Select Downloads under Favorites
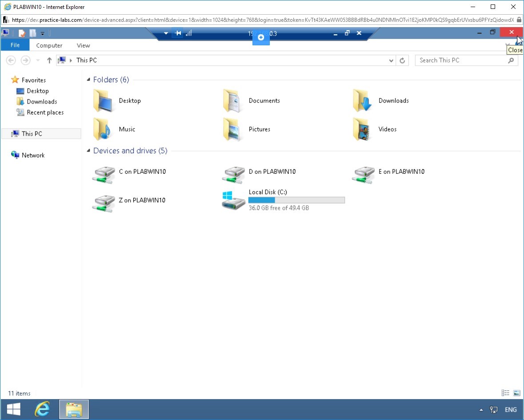The height and width of the screenshot is (420, 524). click(x=42, y=102)
